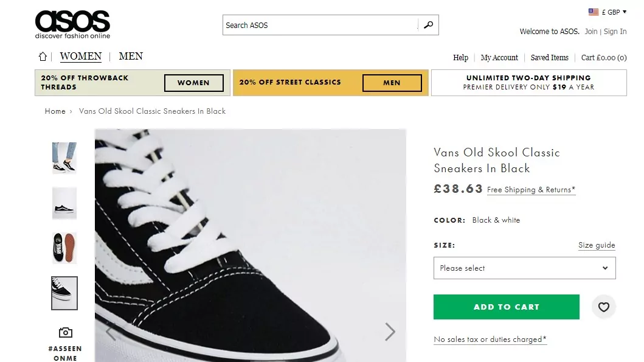
Task: Select the shoe soles thumbnail
Action: click(64, 248)
